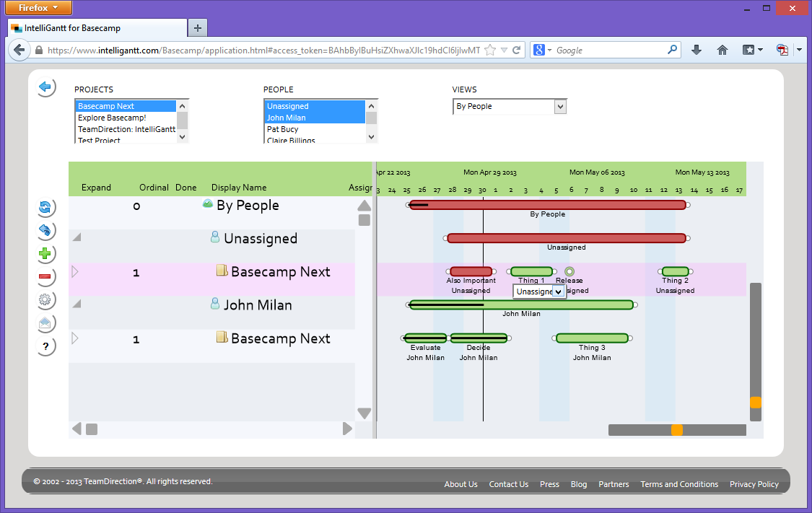
Task: Click the red minus remove icon
Action: [x=45, y=276]
